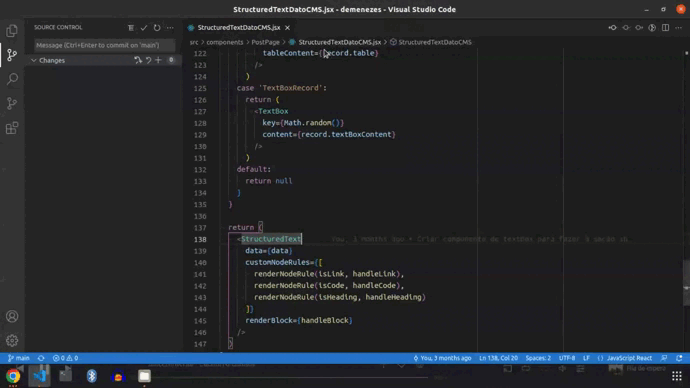Close the StructuredTextDatoCMS.jsx tab

pyautogui.click(x=287, y=28)
